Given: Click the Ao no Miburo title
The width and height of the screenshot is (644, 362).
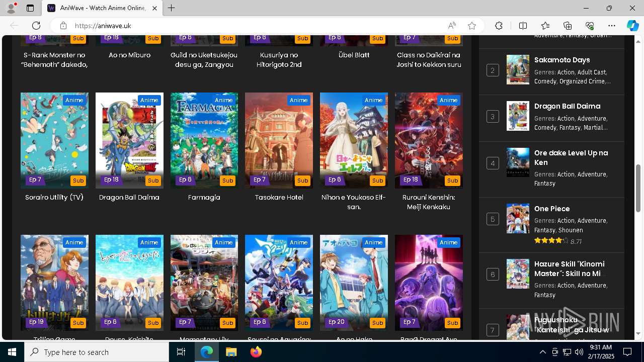Looking at the screenshot, I should click(129, 55).
